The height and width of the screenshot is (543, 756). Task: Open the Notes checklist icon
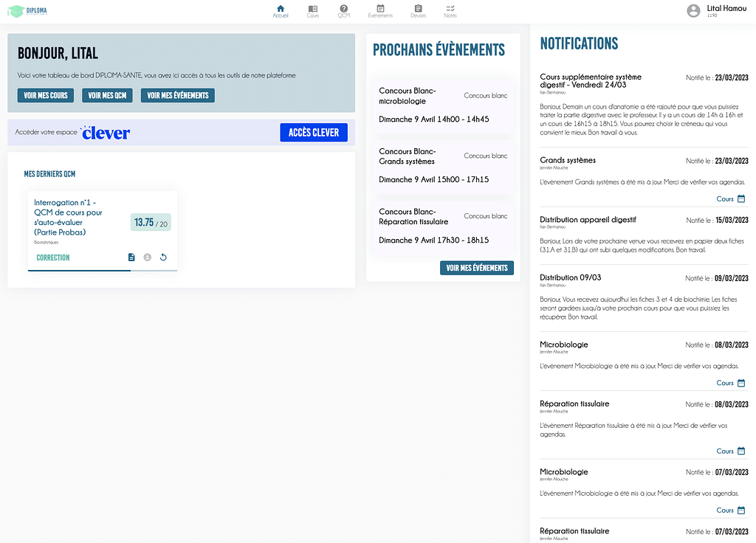(x=450, y=8)
